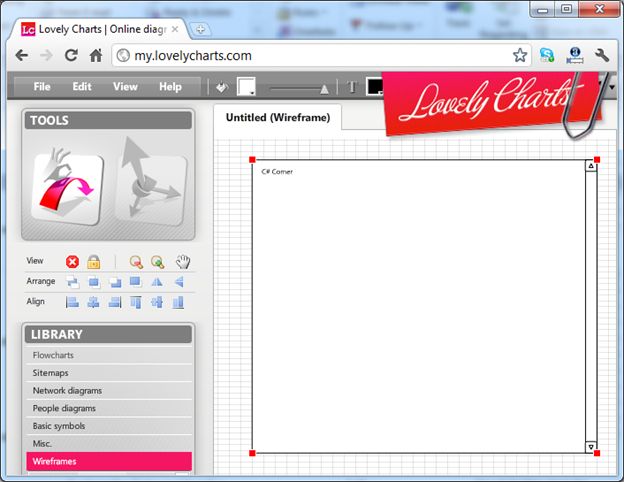
Task: Align selected objects to top edge
Action: click(x=136, y=302)
